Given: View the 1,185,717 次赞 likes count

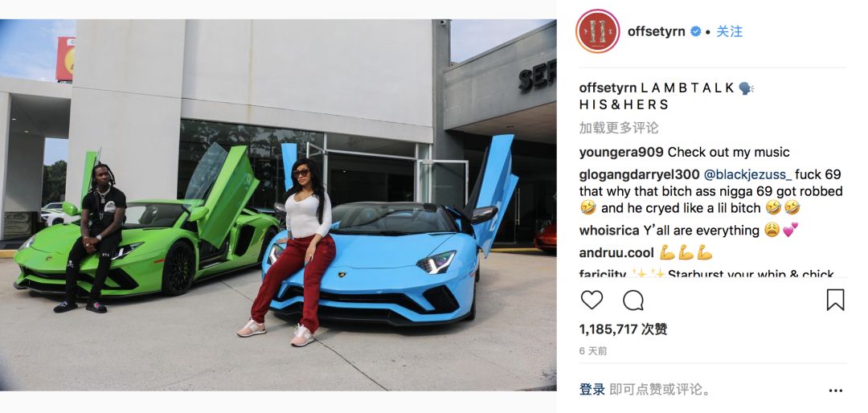Looking at the screenshot, I should click(624, 329).
